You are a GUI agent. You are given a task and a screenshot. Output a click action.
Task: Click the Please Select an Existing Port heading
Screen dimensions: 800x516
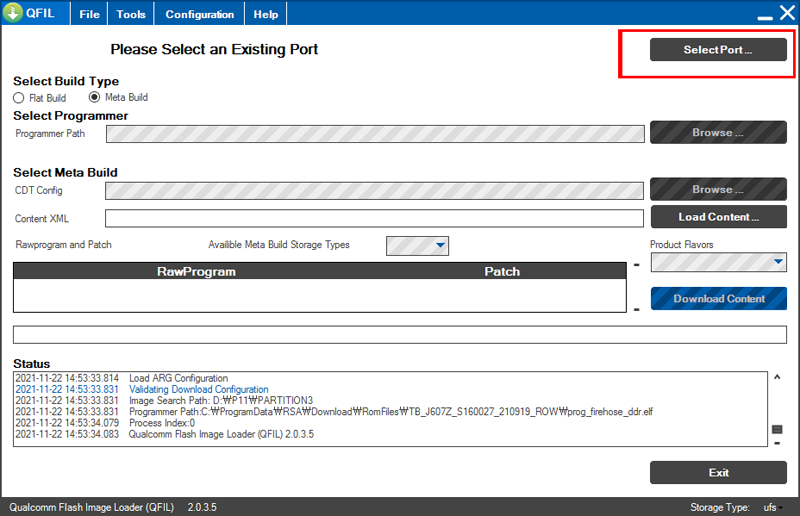click(x=214, y=49)
